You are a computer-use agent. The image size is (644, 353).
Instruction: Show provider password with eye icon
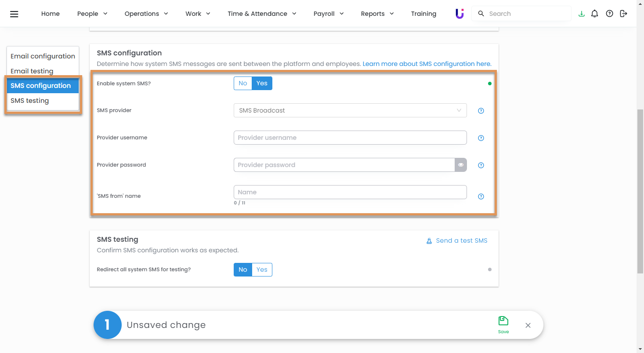(x=461, y=165)
